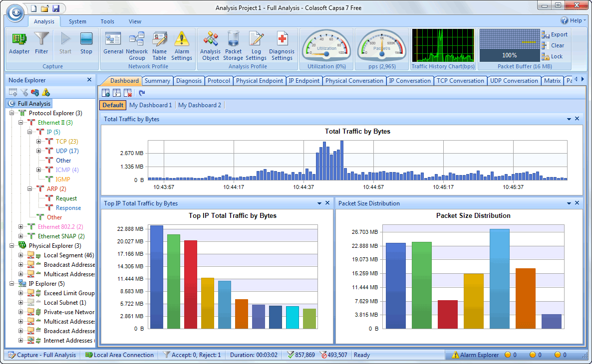Click the Colasoft application orb button
This screenshot has height=364, width=592.
click(x=15, y=13)
